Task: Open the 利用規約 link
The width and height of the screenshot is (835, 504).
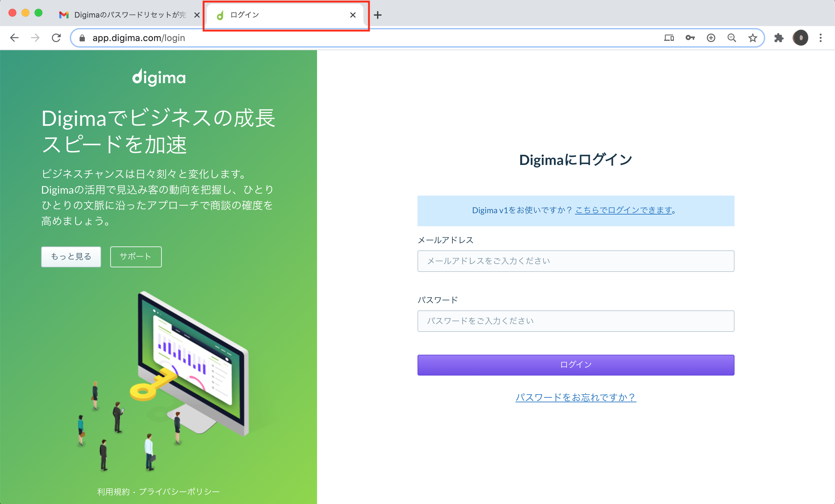Action: point(114,492)
